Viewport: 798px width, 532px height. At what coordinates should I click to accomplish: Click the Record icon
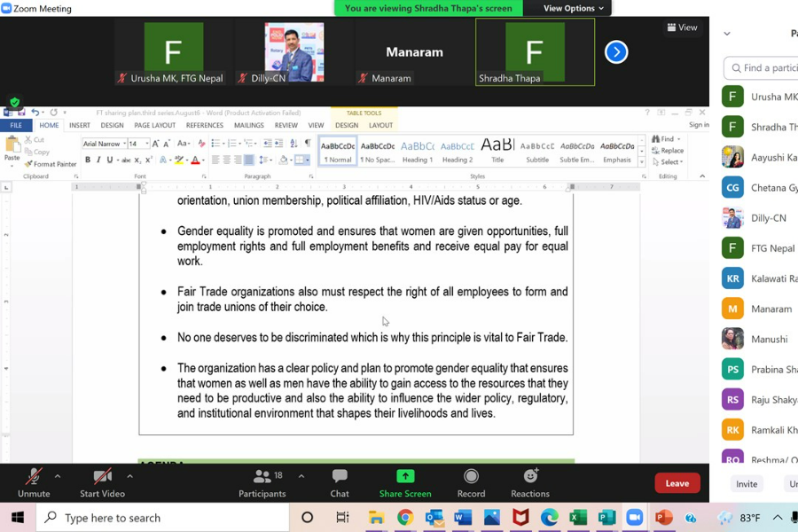point(471,476)
